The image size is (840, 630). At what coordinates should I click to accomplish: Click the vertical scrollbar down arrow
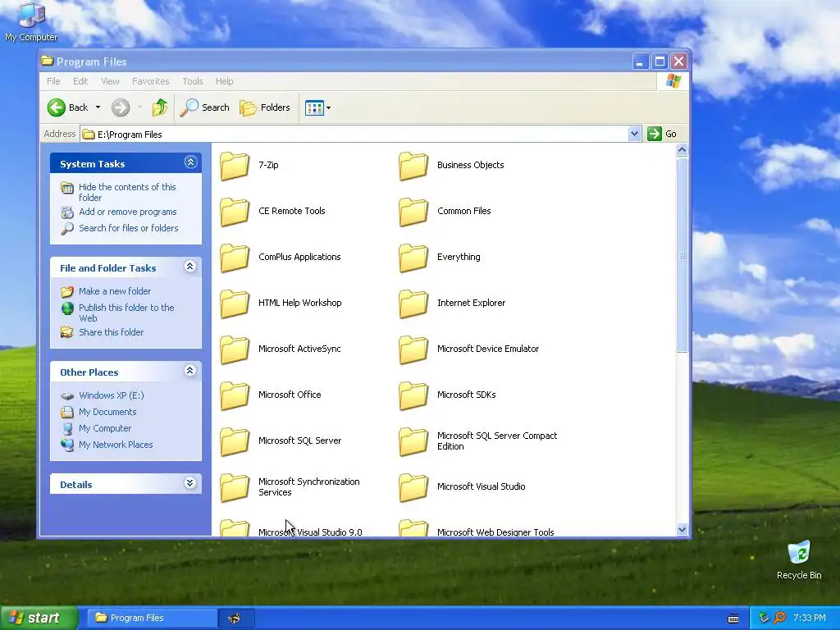click(682, 530)
